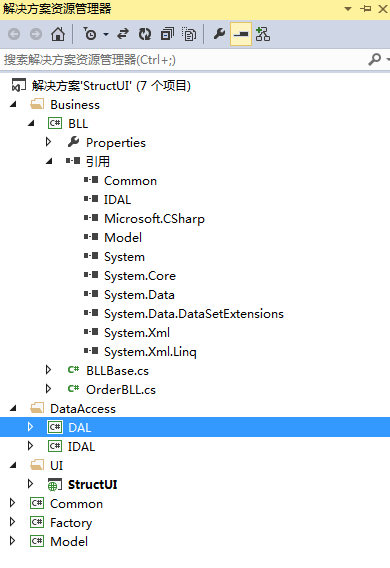390x568 pixels.
Task: Open the BLLBase.cs file
Action: pyautogui.click(x=117, y=371)
